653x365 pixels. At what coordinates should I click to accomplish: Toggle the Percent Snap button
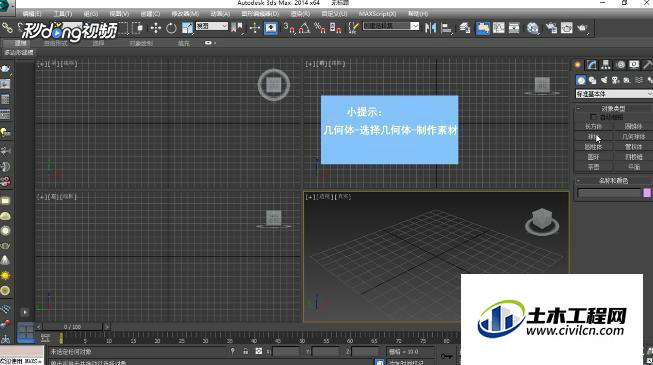pos(320,28)
